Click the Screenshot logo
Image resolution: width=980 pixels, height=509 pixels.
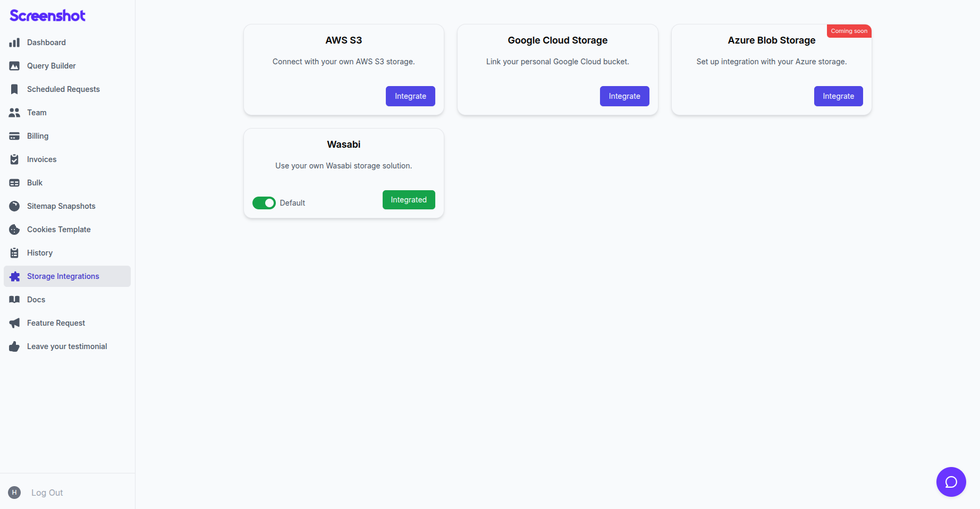[47, 16]
